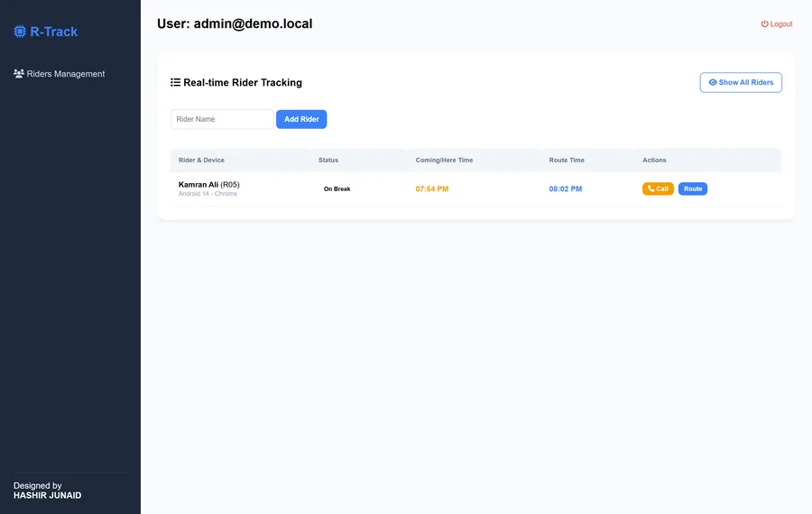
Task: Click the list icon beside Real-time Rider Tracking
Action: click(x=176, y=82)
